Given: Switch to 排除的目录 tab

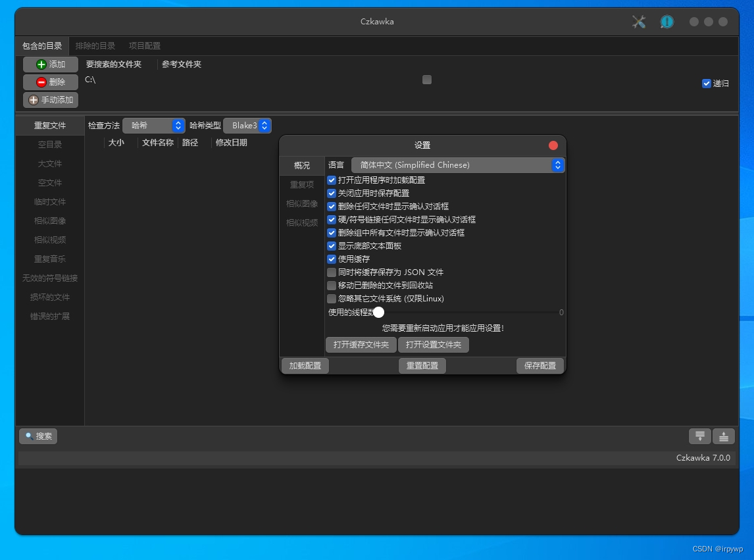Looking at the screenshot, I should tap(95, 46).
